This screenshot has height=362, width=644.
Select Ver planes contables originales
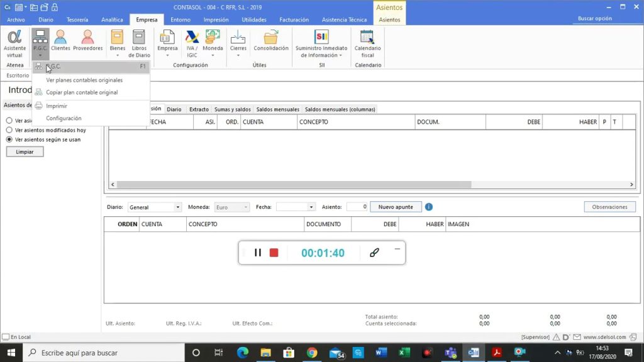coord(91,80)
